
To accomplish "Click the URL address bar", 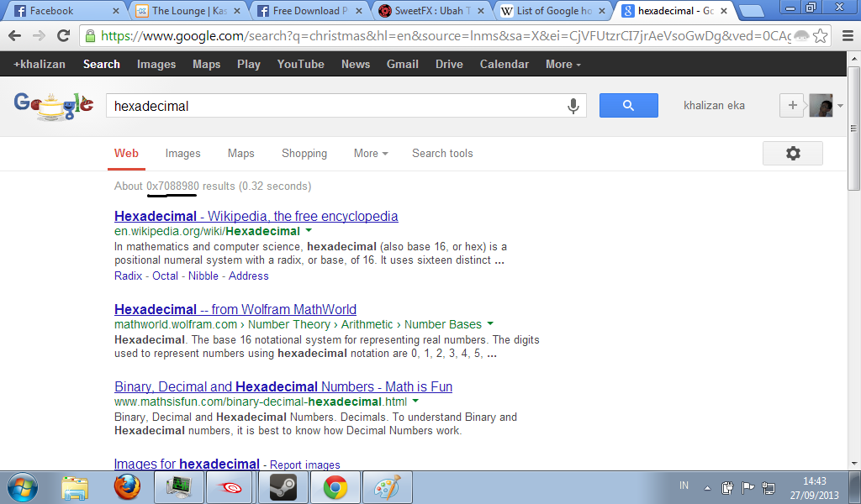I will click(446, 36).
